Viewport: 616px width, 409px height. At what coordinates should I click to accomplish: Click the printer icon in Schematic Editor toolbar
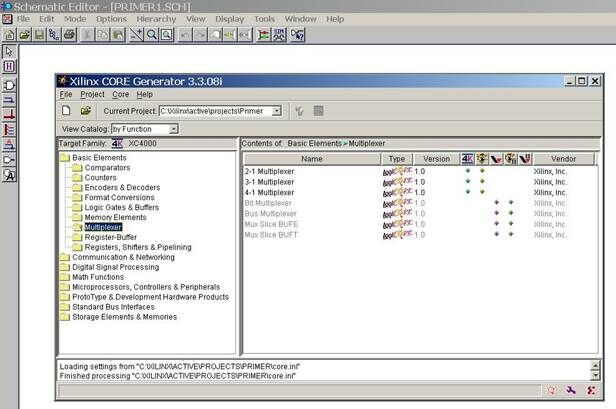click(70, 35)
